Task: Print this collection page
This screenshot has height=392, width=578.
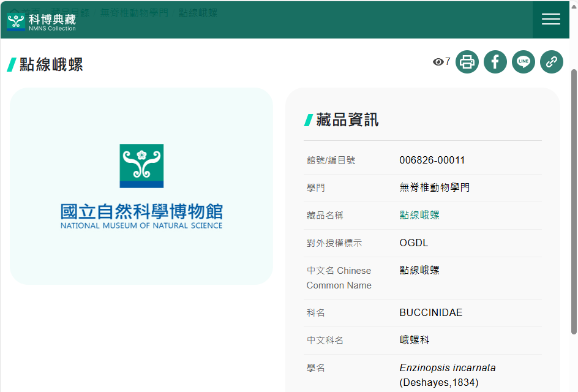Action: pos(467,62)
